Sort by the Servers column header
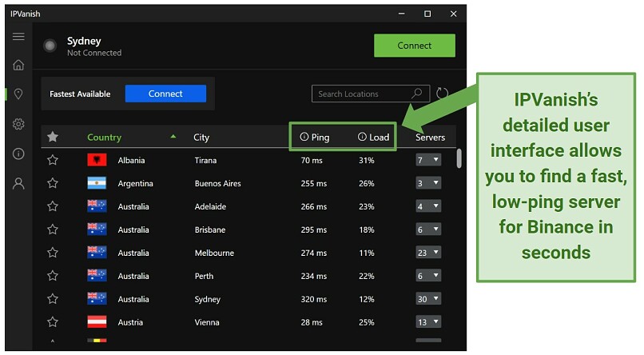The height and width of the screenshot is (355, 644). 430,138
